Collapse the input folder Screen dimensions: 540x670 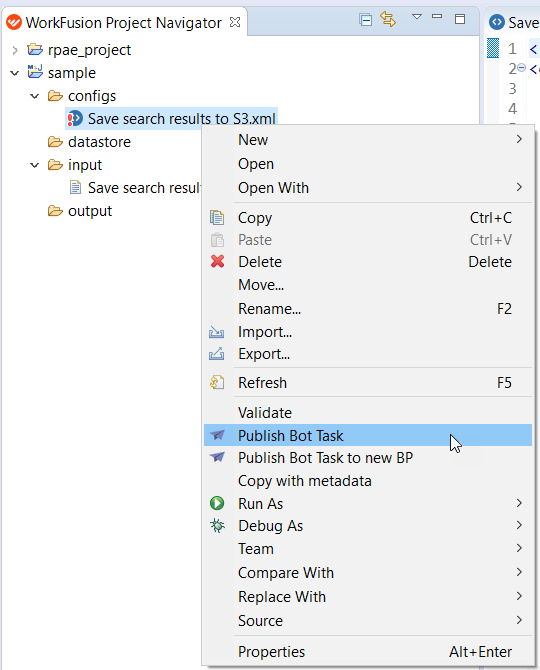click(x=35, y=165)
